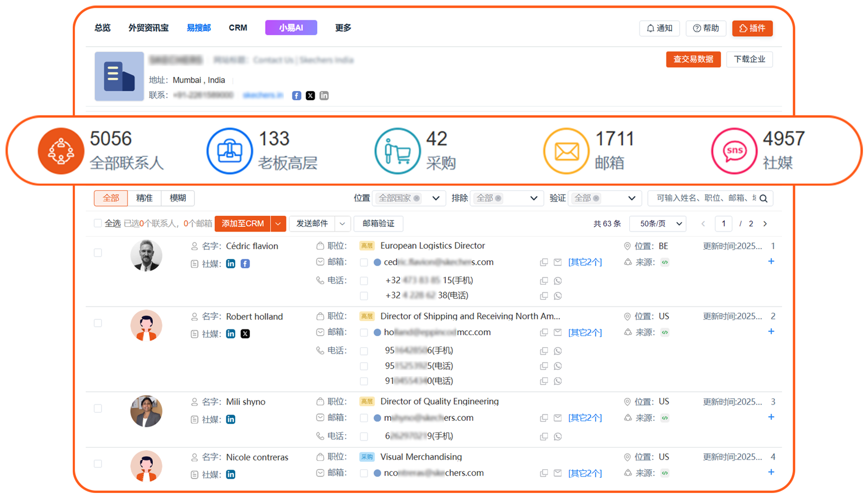Open WhatsApp for Cédric's mobile number
The image size is (868, 498).
point(557,281)
